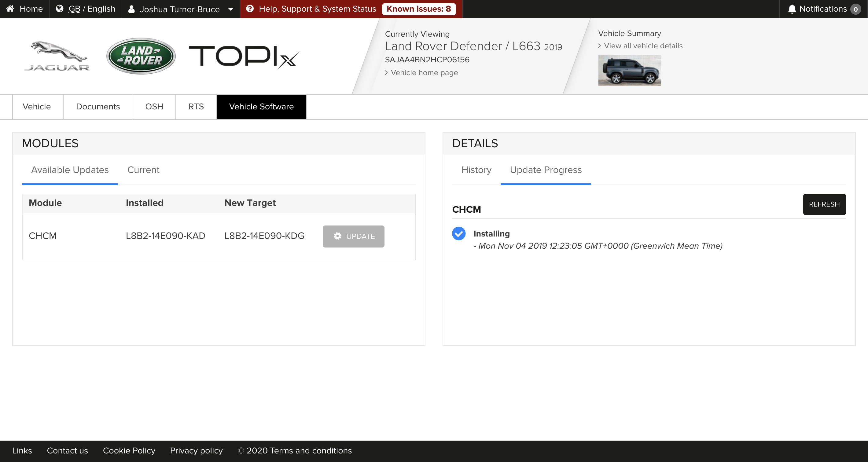
Task: Click GB / English language selector
Action: [92, 9]
